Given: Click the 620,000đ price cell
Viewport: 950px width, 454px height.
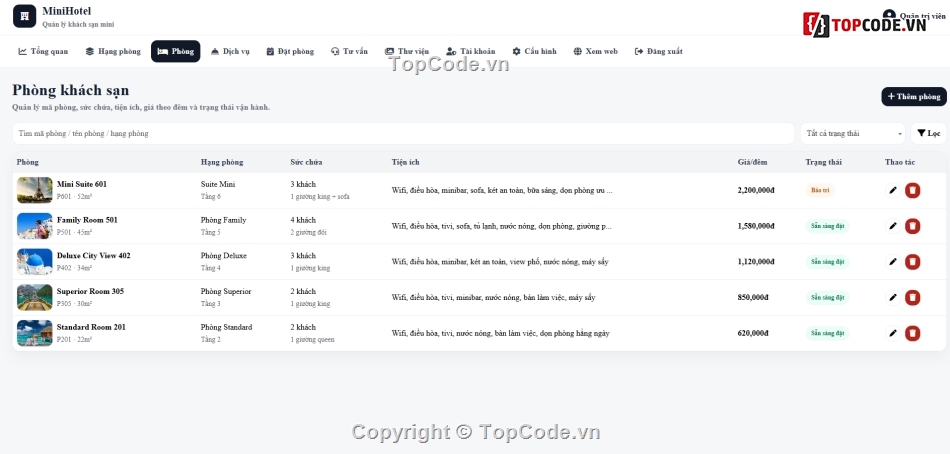Looking at the screenshot, I should tap(753, 333).
